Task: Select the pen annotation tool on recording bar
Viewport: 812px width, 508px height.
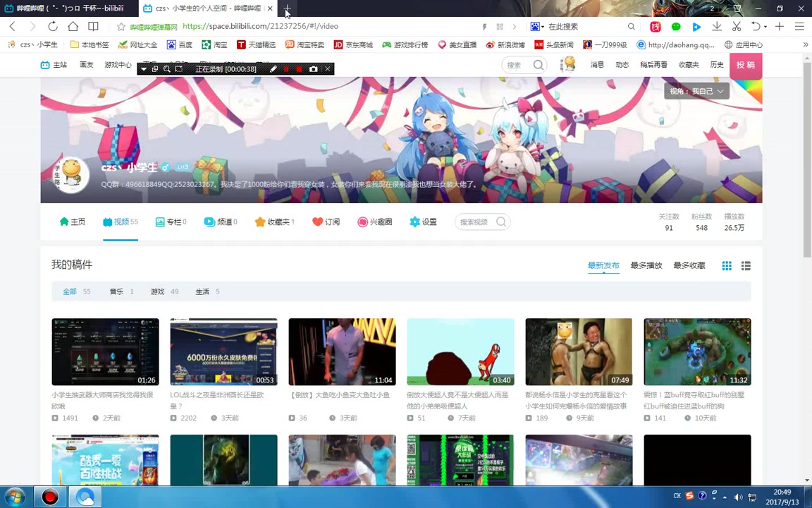Action: pos(274,68)
